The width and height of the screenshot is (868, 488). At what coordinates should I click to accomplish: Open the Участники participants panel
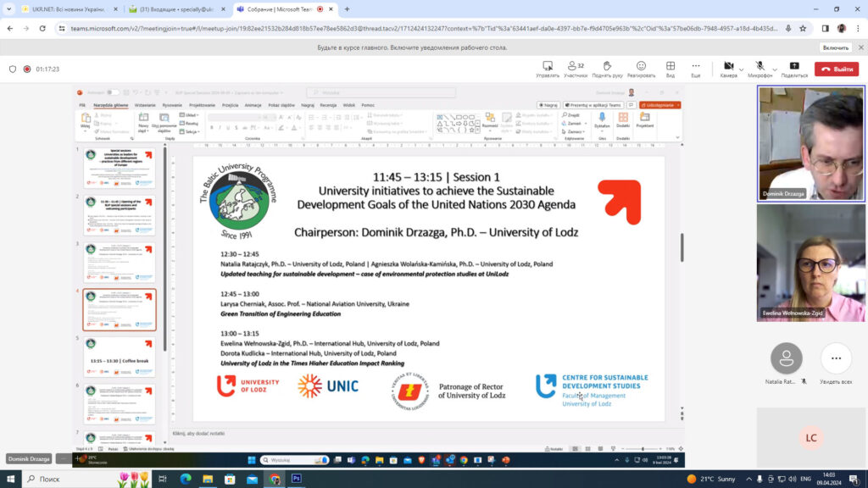[576, 69]
